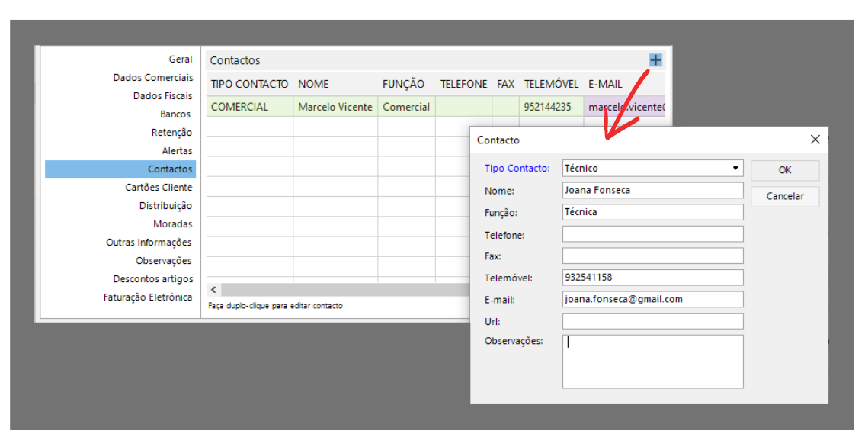Close the Contacto dialog
This screenshot has height=447, width=868.
[x=815, y=140]
